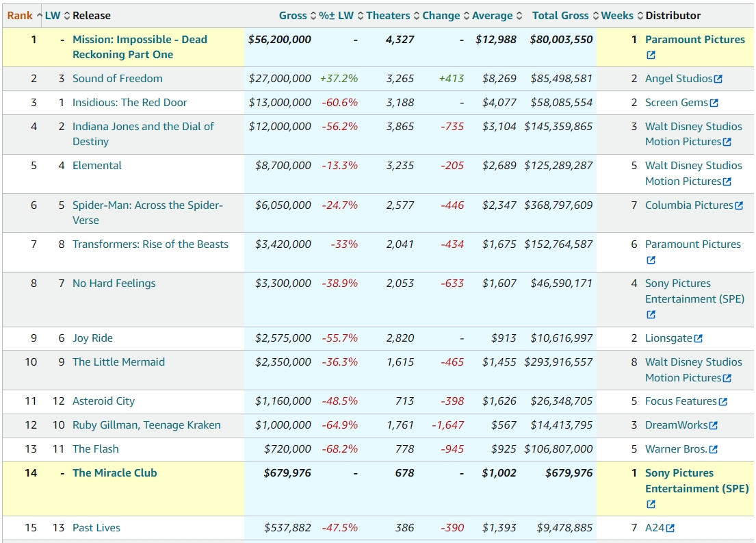756x543 pixels.
Task: Select total gross $368,797,609 cell
Action: (x=558, y=205)
